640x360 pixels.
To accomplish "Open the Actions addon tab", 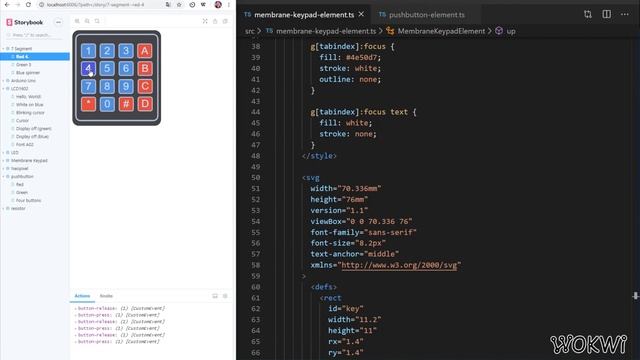I will (x=82, y=296).
